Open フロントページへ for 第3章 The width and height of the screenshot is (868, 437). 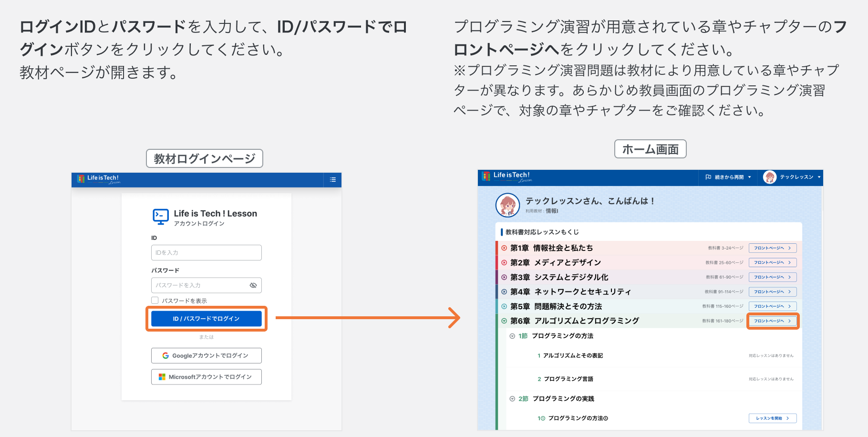[773, 277]
